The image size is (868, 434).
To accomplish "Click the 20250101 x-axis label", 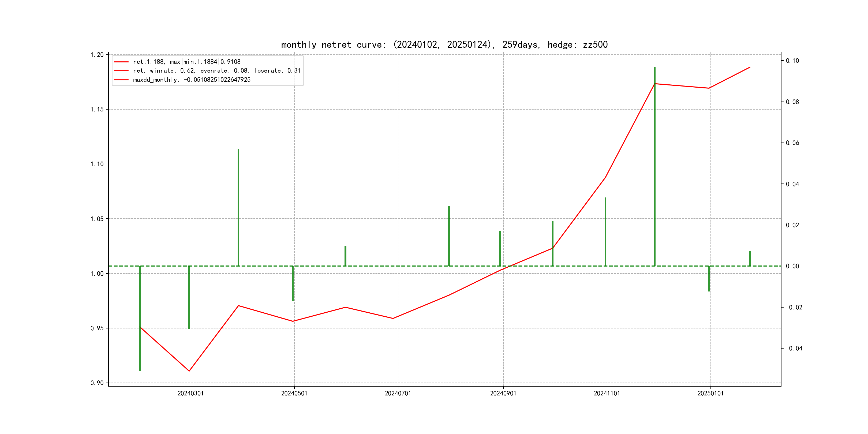I will tap(710, 394).
